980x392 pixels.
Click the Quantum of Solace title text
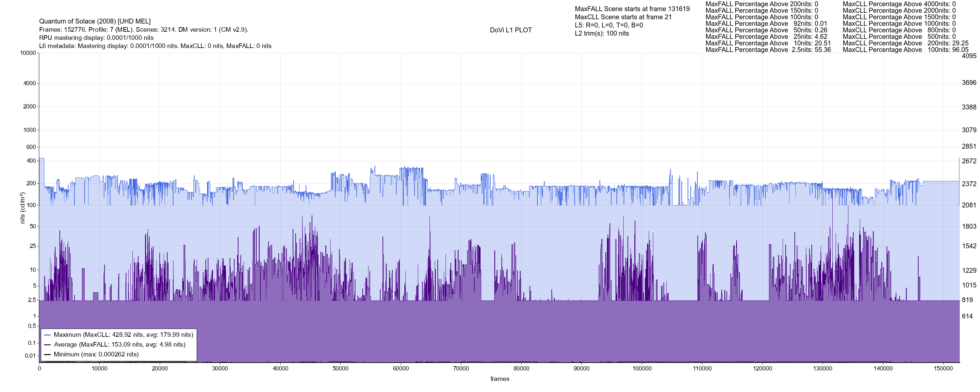(x=95, y=21)
